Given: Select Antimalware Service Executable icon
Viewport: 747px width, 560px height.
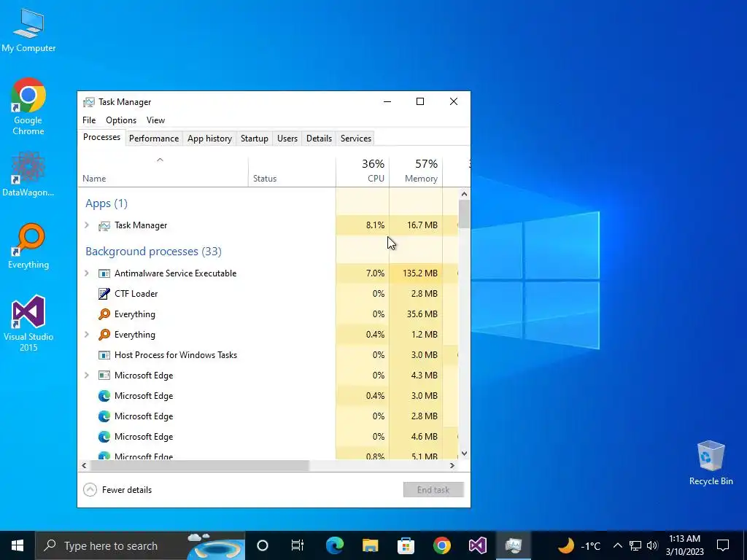Looking at the screenshot, I should [x=104, y=273].
